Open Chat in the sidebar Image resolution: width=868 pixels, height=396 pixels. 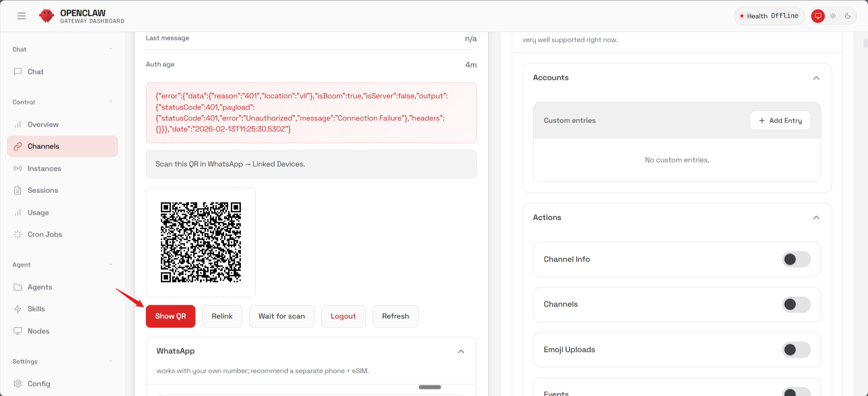[63, 72]
